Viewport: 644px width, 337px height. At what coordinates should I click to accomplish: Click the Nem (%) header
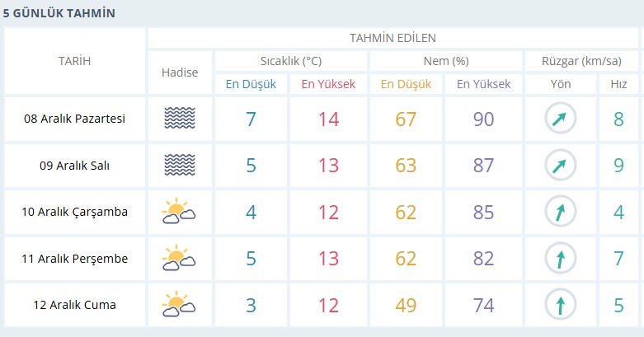click(x=445, y=61)
